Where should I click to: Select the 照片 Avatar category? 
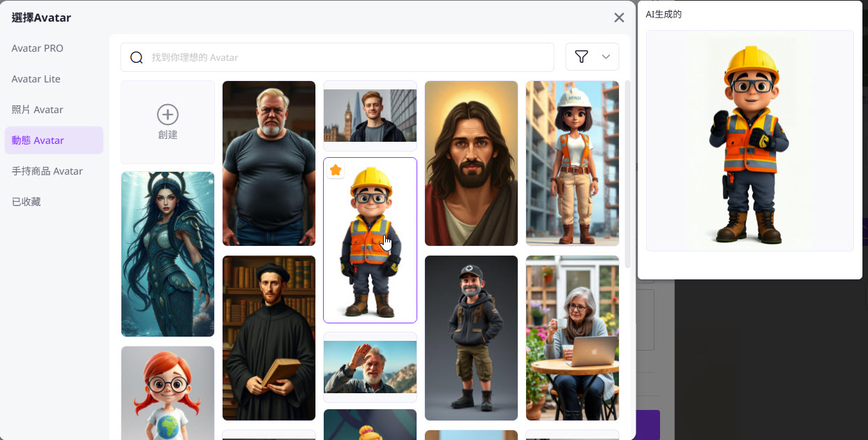pyautogui.click(x=38, y=110)
